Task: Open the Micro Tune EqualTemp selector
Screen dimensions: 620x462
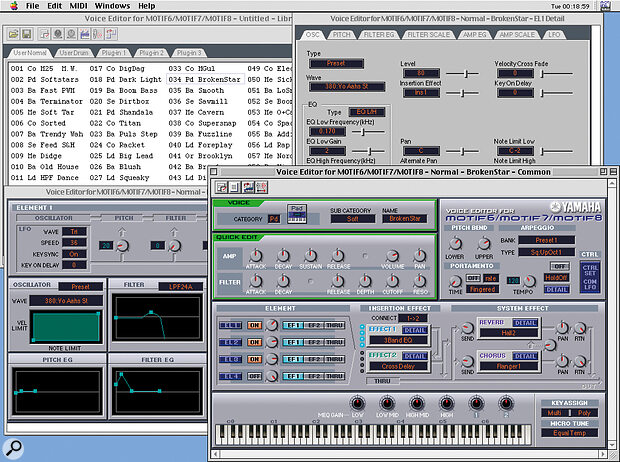Action: pos(569,433)
